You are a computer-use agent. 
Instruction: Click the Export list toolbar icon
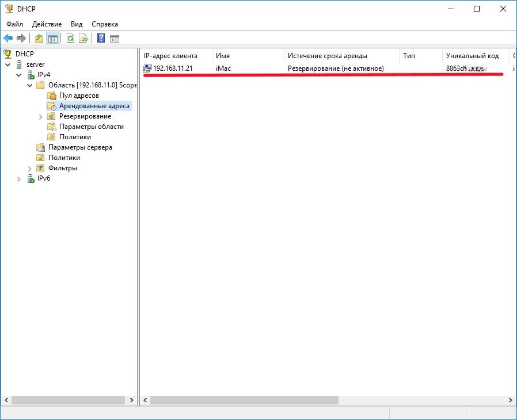(x=83, y=39)
